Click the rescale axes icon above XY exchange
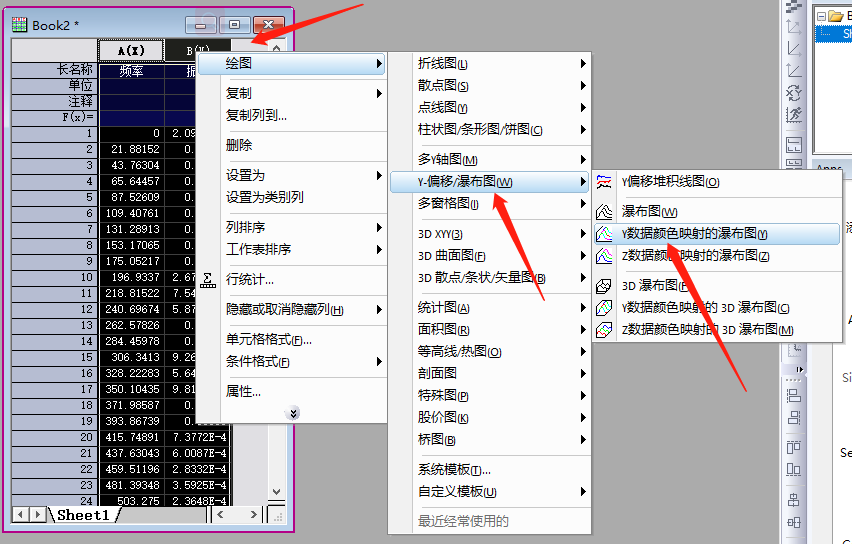This screenshot has width=852, height=544. pyautogui.click(x=794, y=71)
